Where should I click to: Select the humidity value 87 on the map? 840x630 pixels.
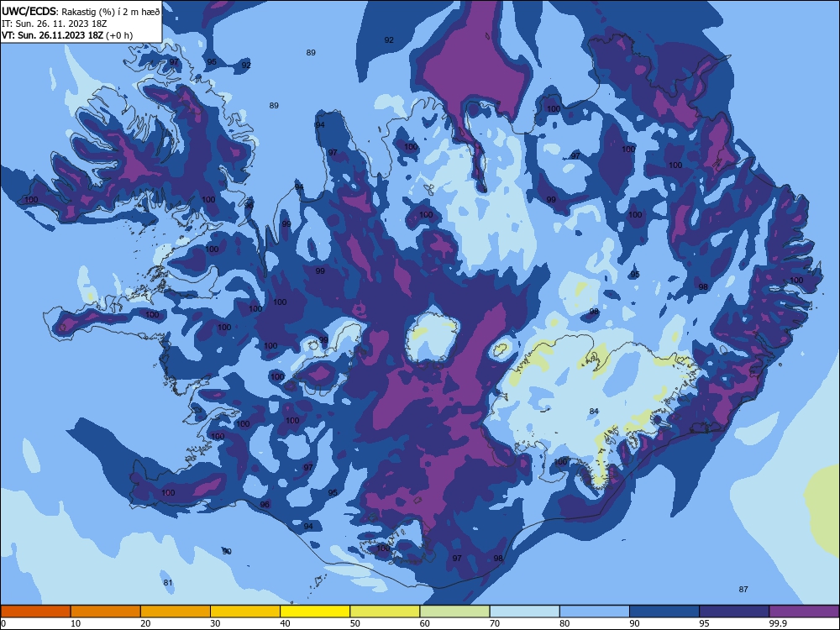pyautogui.click(x=743, y=590)
